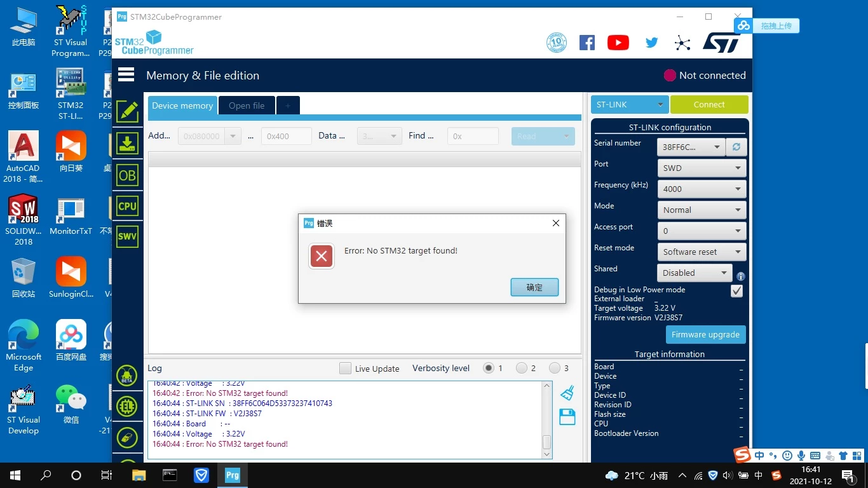Open the CPU panel in the sidebar
The image size is (868, 488).
[x=127, y=206]
